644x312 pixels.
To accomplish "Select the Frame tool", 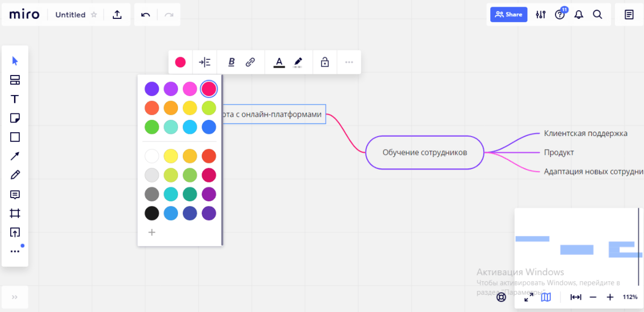I will pos(15,213).
